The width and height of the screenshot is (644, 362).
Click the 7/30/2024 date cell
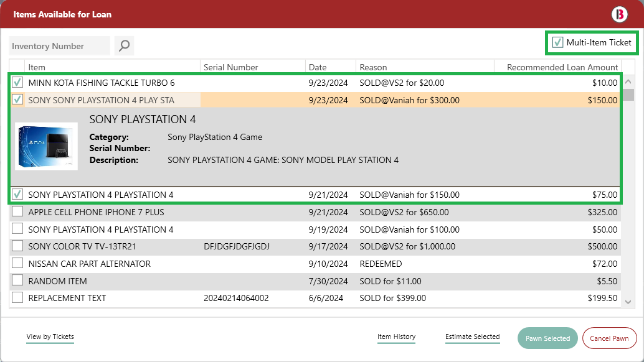(x=328, y=281)
